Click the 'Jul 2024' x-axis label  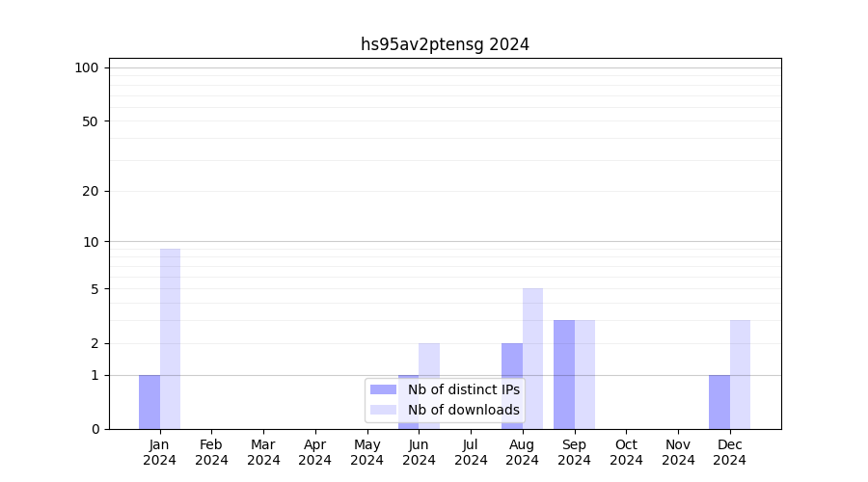click(471, 452)
